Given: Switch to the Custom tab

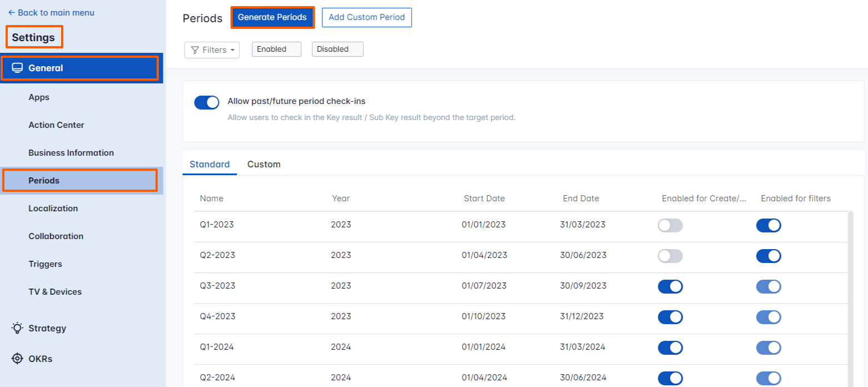Looking at the screenshot, I should [264, 165].
